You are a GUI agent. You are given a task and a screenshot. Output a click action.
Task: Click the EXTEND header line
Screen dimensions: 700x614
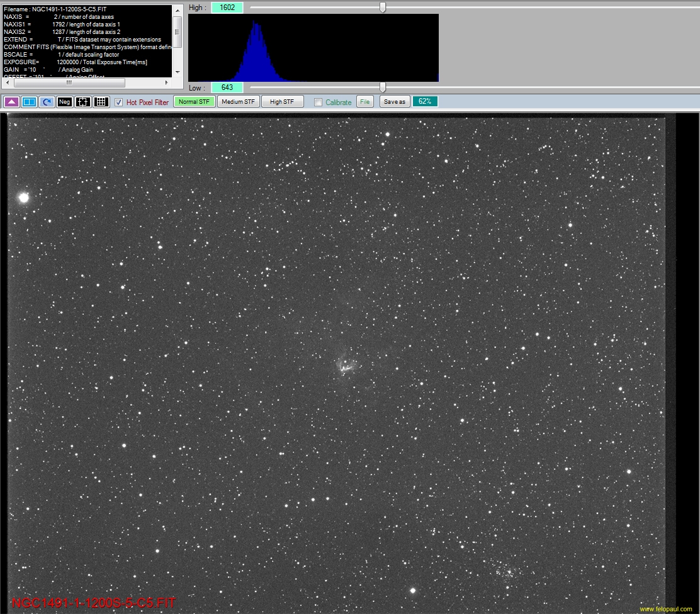tap(82, 39)
